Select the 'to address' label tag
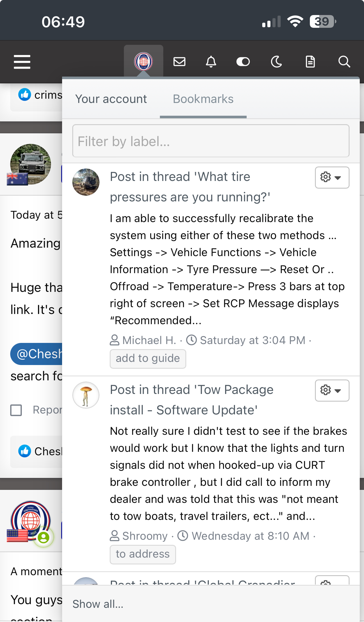The image size is (364, 622). tap(143, 554)
